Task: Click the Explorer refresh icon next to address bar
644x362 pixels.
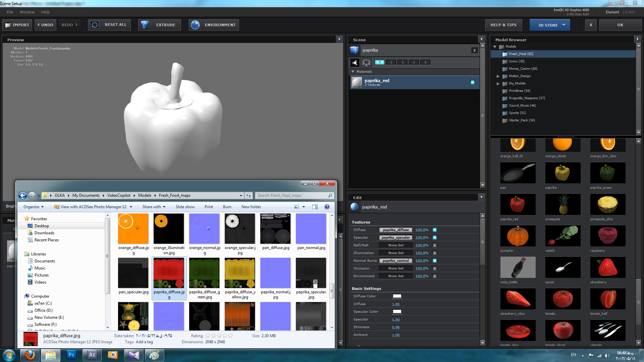Action: click(x=249, y=195)
